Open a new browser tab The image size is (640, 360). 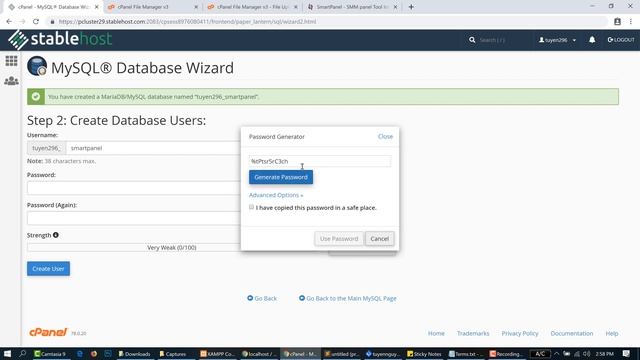pos(411,7)
